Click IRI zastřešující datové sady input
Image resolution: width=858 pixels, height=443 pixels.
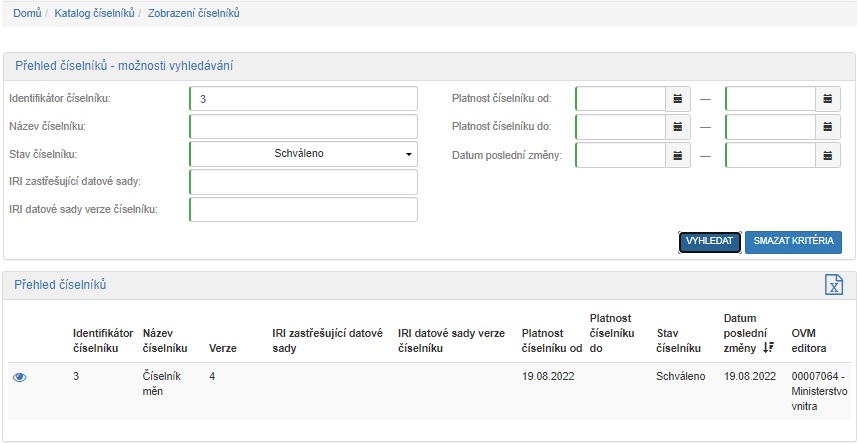[x=303, y=181]
